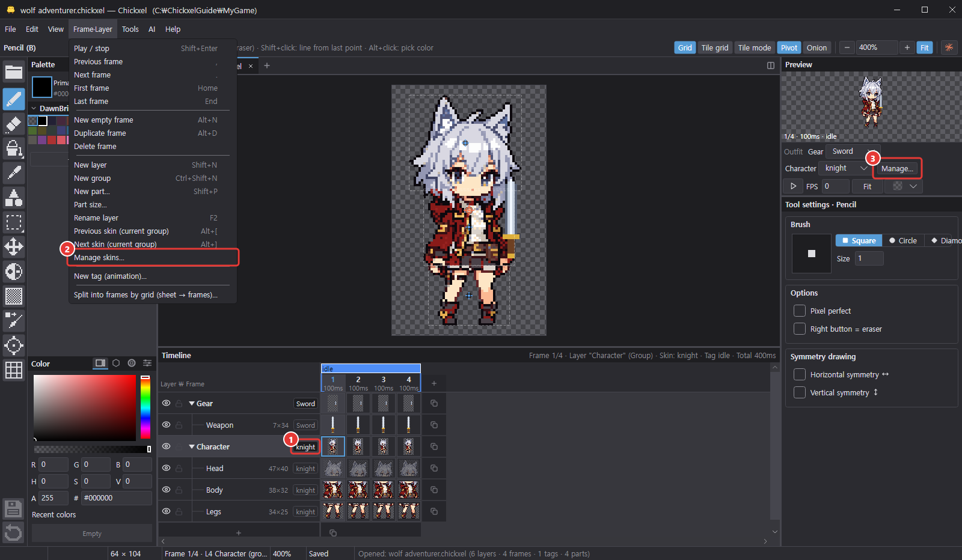Collapse the Gear group
The image size is (962, 560).
(192, 404)
